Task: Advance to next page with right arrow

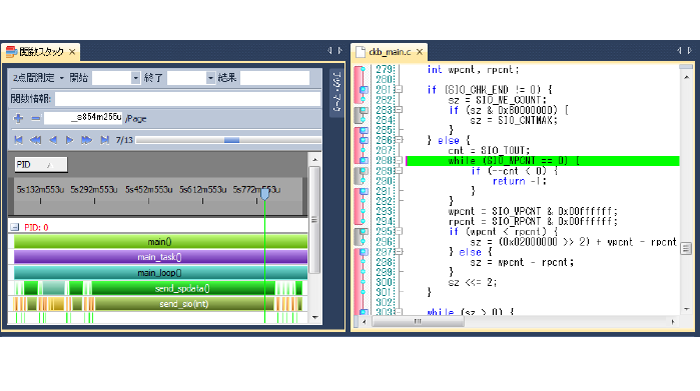Action: click(69, 140)
